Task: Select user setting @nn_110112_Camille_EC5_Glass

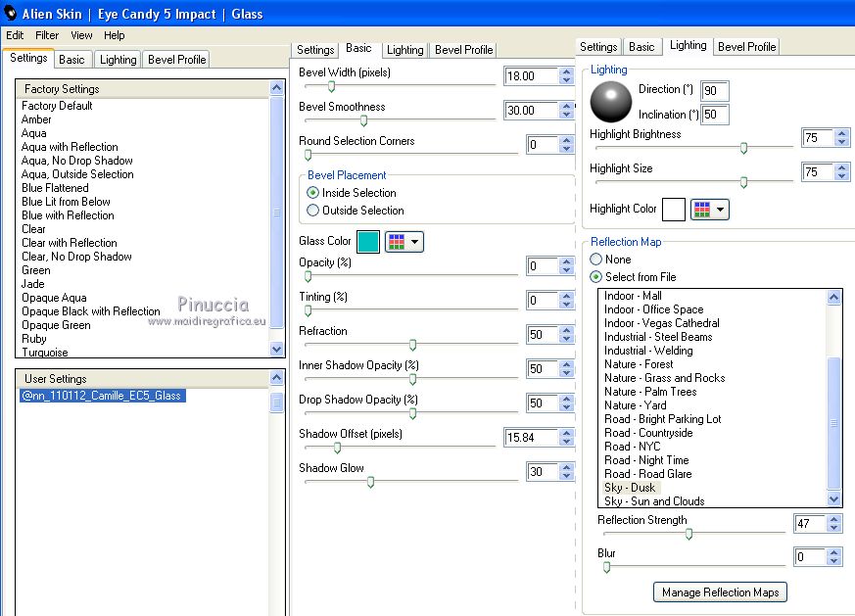Action: click(x=103, y=396)
